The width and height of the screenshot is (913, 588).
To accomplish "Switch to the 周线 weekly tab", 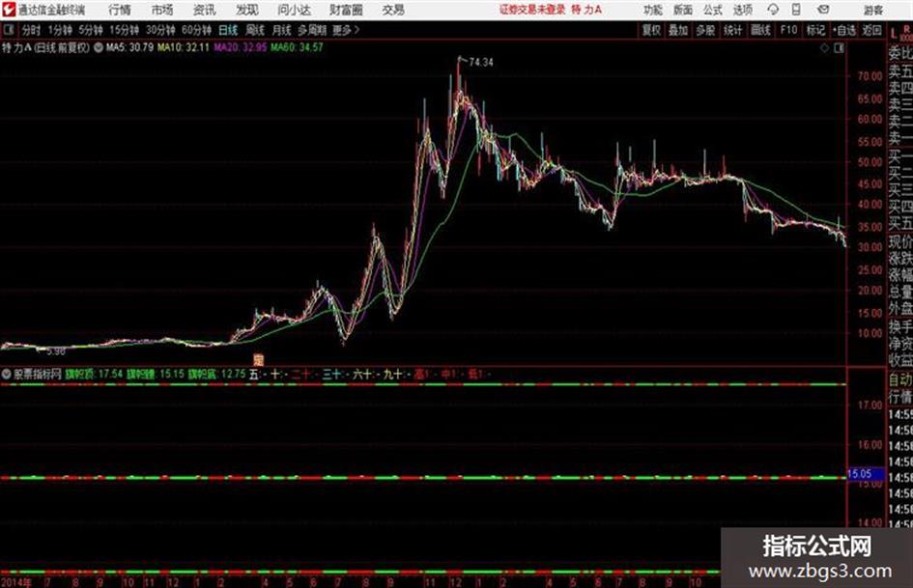I will pos(255,30).
